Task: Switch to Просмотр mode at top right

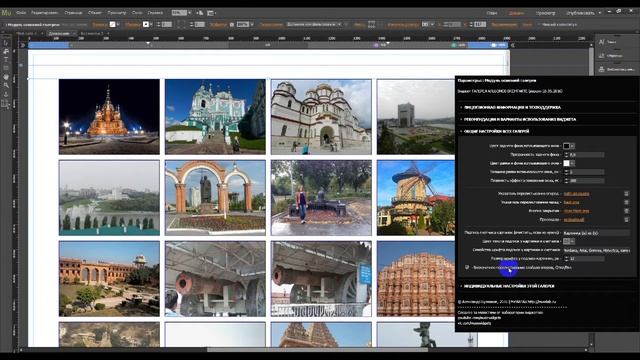Action: click(x=545, y=13)
